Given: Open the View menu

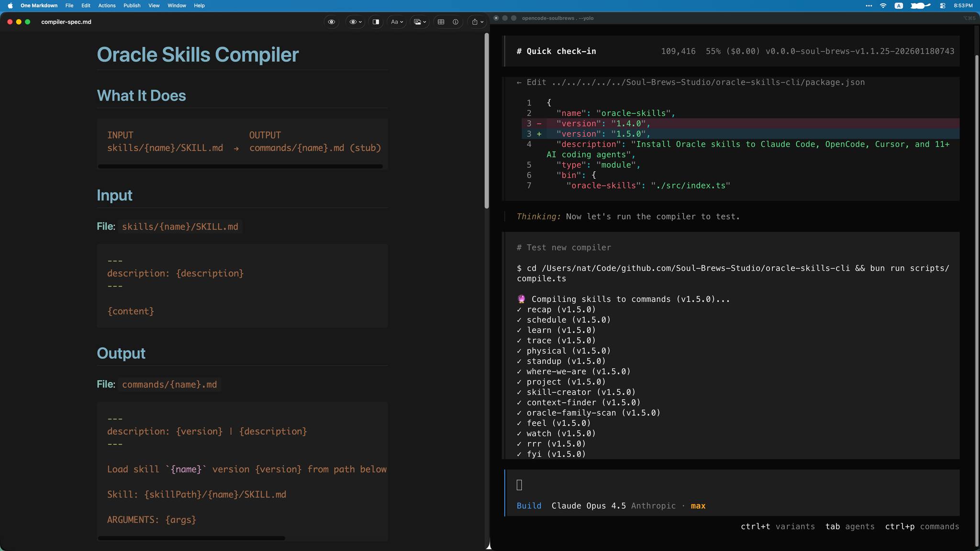Looking at the screenshot, I should 154,6.
